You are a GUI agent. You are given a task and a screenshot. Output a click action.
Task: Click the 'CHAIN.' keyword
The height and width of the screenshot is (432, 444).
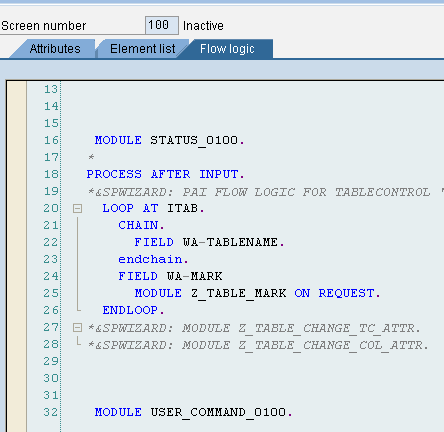[x=141, y=225]
